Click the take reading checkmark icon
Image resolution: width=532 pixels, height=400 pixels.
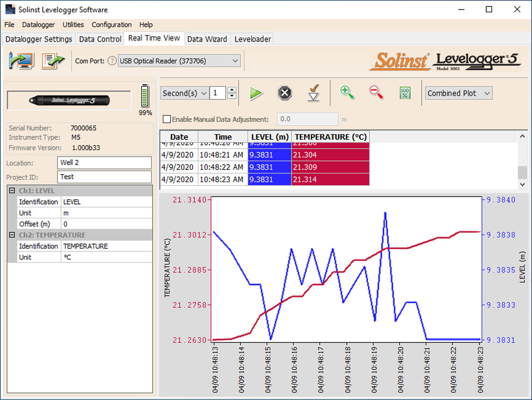coord(314,93)
